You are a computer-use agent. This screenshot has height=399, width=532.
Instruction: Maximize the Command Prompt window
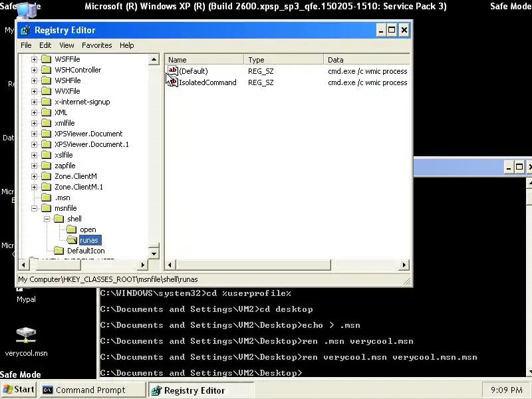point(519,167)
